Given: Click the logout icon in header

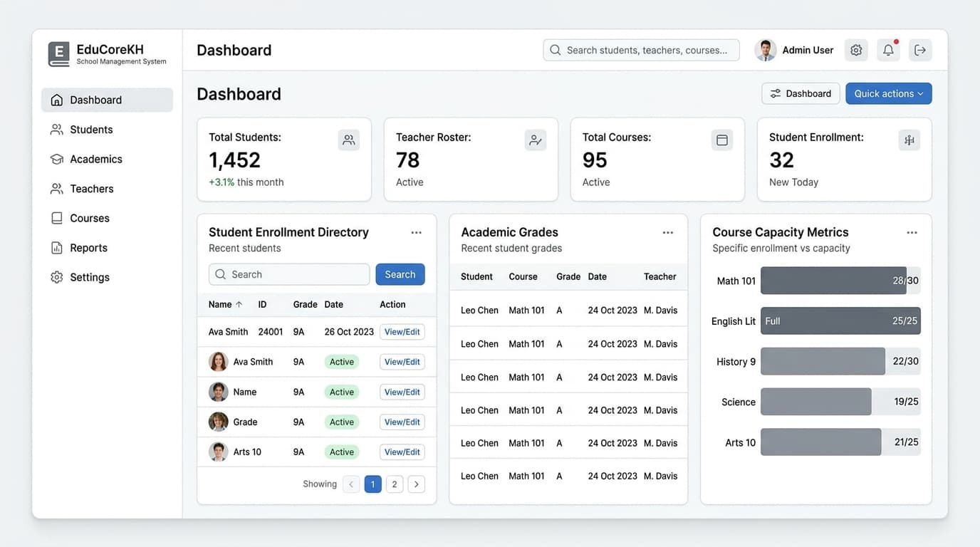Looking at the screenshot, I should 920,50.
